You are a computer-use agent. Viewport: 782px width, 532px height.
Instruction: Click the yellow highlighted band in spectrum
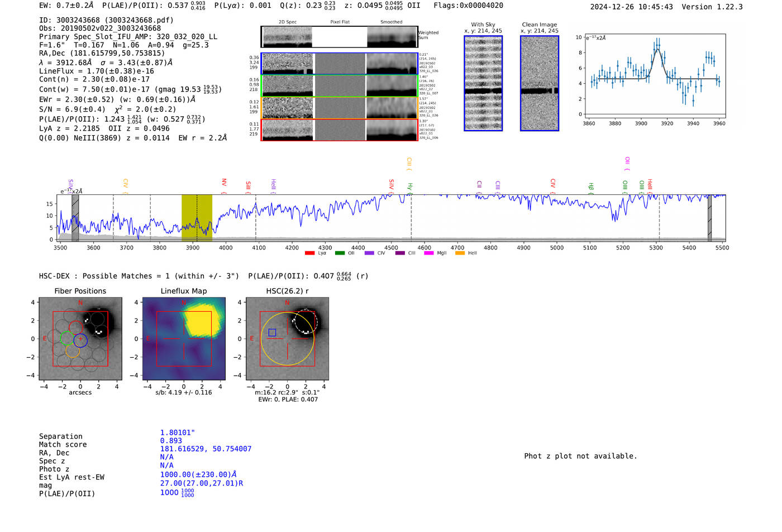pyautogui.click(x=197, y=218)
